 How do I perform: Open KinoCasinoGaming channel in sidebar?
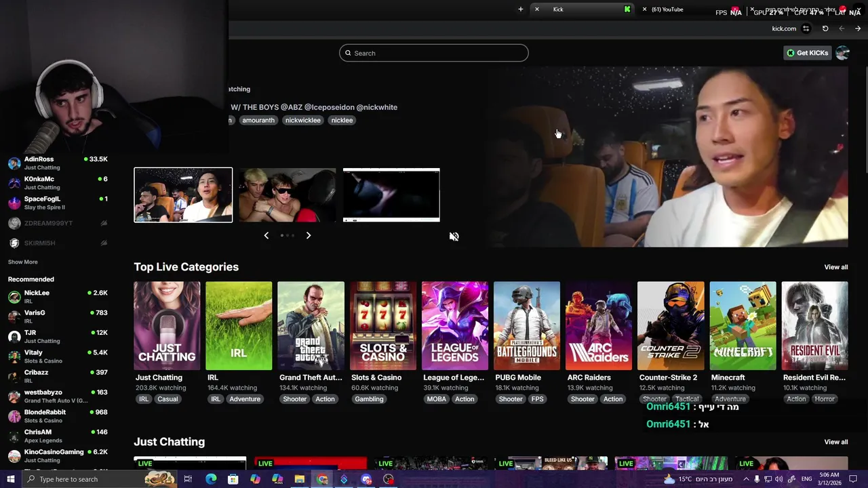(58, 455)
